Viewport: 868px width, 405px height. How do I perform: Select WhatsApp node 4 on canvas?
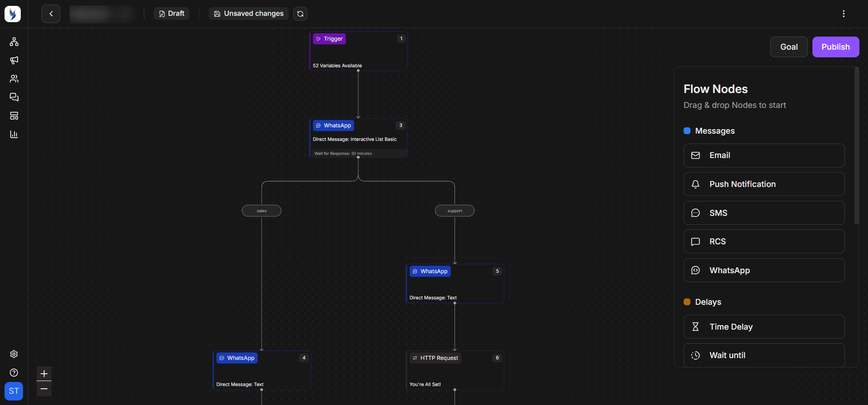(262, 370)
